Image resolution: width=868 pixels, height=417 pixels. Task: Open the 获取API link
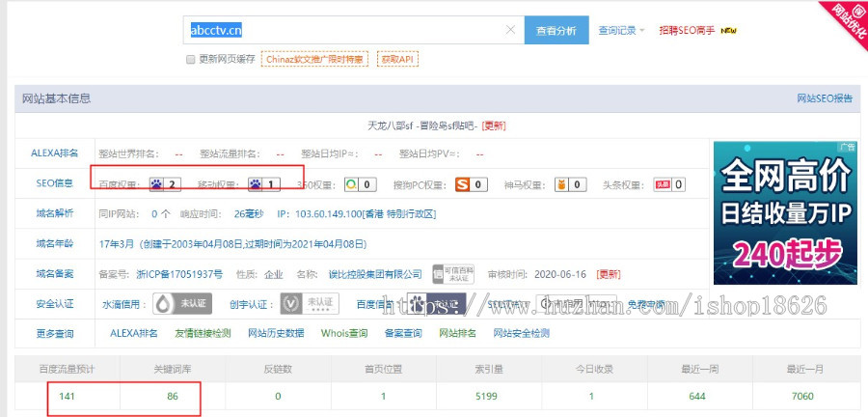tap(398, 59)
